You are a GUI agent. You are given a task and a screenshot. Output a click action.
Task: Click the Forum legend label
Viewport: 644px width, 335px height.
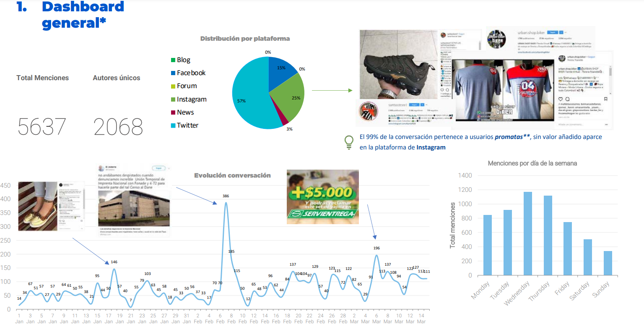187,86
